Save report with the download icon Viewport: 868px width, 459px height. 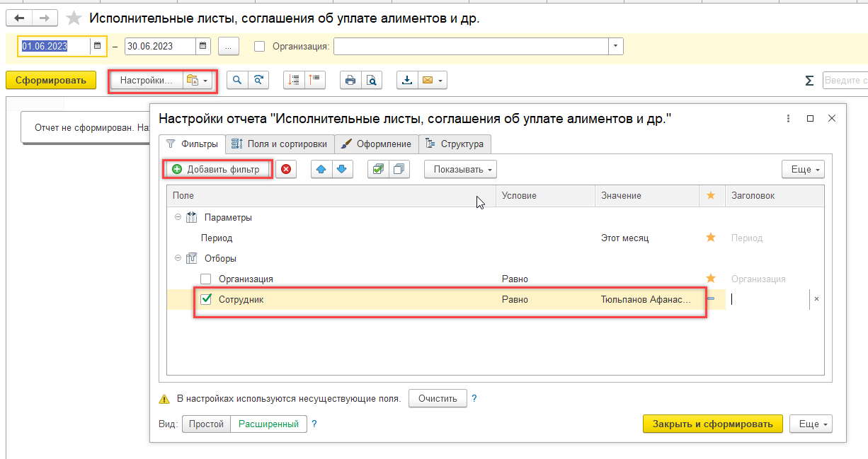(407, 80)
